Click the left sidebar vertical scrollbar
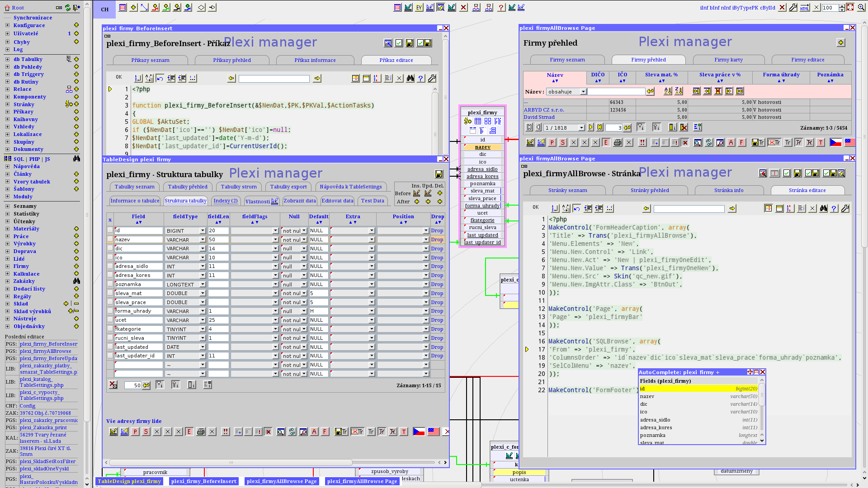Screen dimensions: 868x488 point(87,244)
